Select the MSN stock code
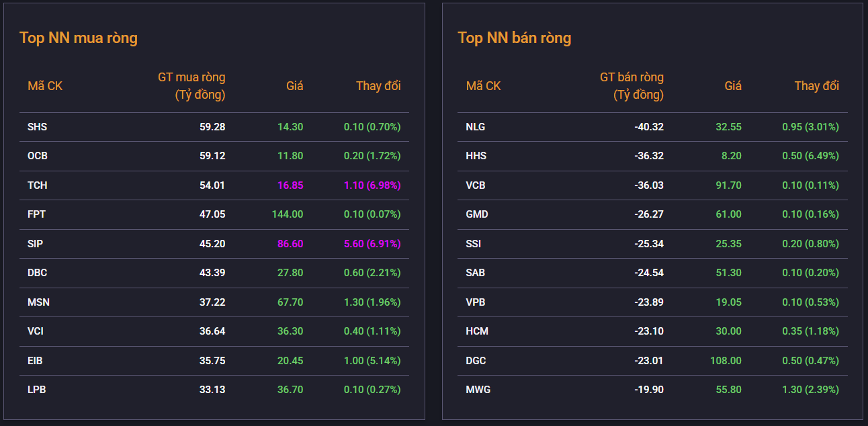This screenshot has width=868, height=426. 38,302
